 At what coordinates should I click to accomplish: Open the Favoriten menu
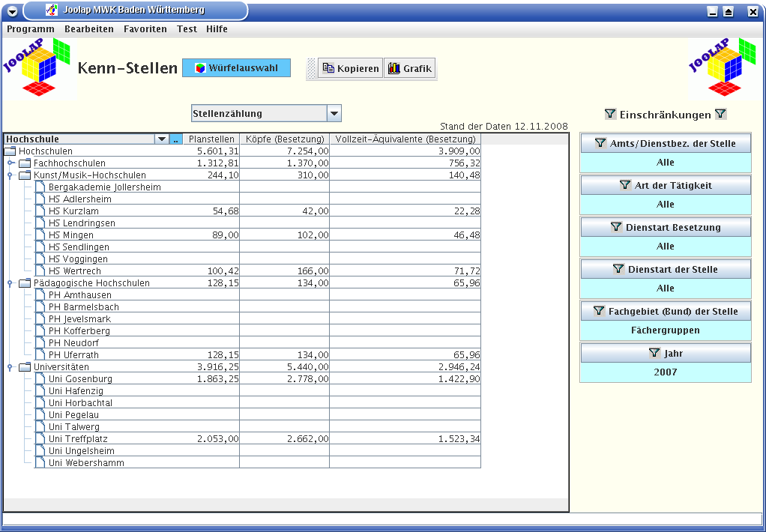(145, 29)
